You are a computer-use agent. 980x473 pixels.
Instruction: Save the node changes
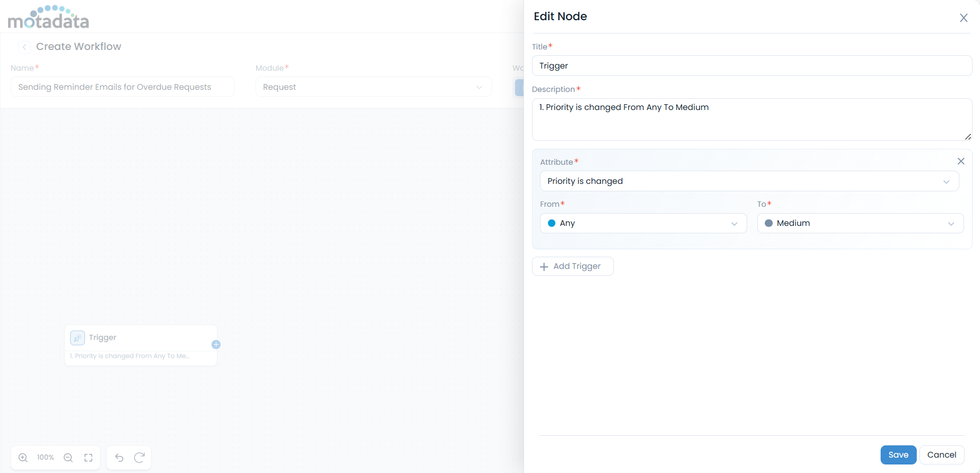[898, 455]
